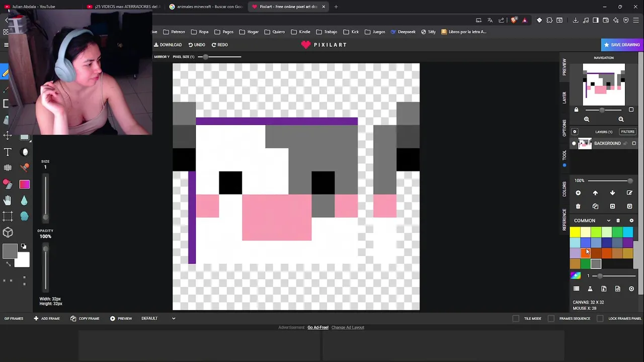Click Add Frame button
Image resolution: width=644 pixels, height=362 pixels.
pyautogui.click(x=47, y=318)
